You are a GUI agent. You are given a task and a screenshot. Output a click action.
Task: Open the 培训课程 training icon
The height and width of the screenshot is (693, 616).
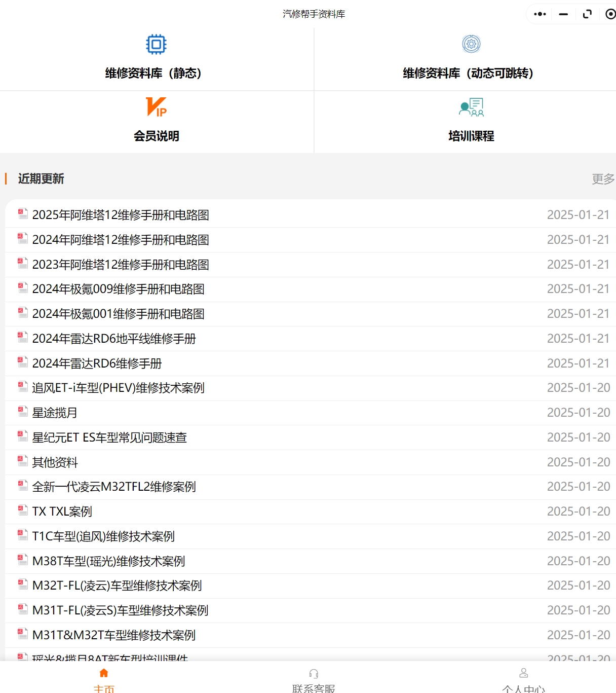pyautogui.click(x=471, y=107)
